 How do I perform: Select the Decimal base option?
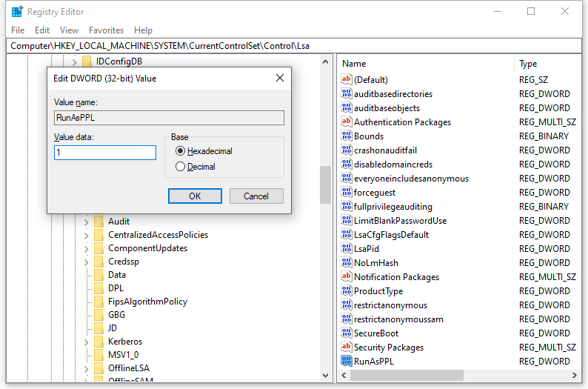tap(181, 167)
